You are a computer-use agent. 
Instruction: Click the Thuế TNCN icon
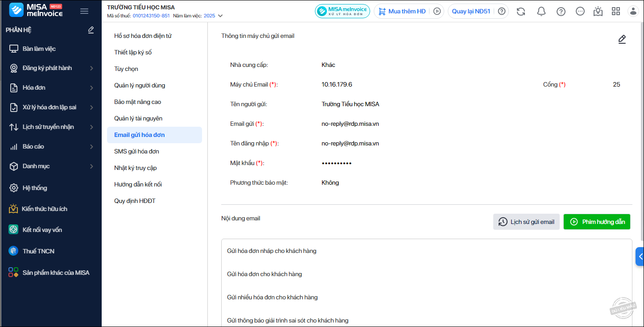click(x=13, y=251)
